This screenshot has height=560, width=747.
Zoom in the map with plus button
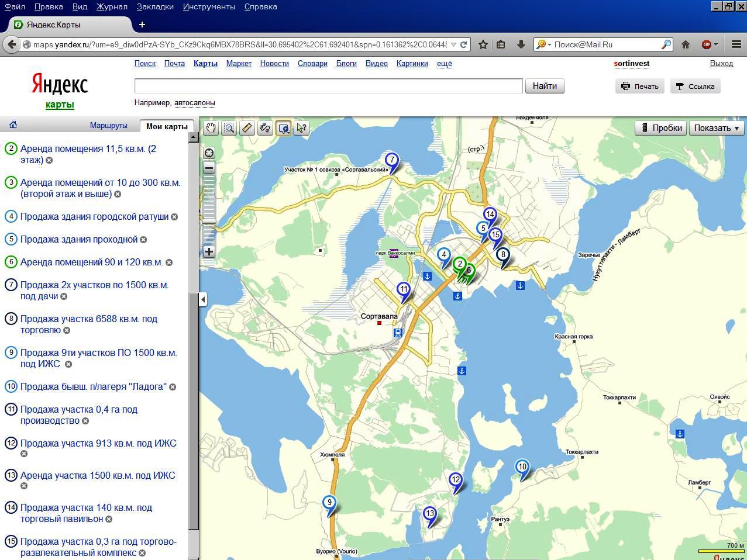click(x=209, y=251)
